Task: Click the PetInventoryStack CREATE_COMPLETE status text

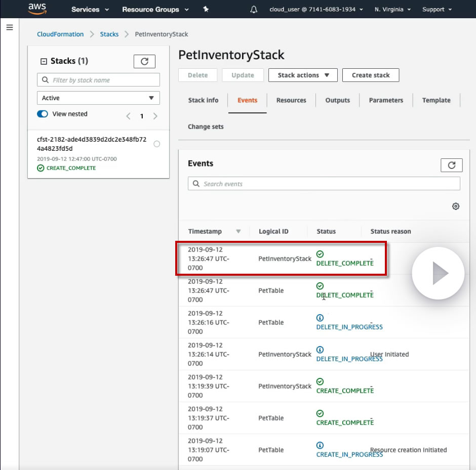Action: (x=345, y=391)
